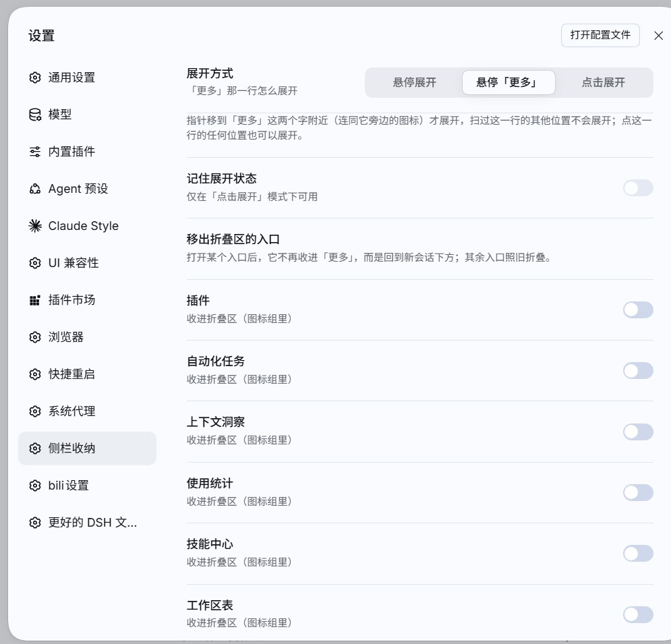671x644 pixels.
Task: Open the UI 兼容性 section
Action: click(87, 263)
